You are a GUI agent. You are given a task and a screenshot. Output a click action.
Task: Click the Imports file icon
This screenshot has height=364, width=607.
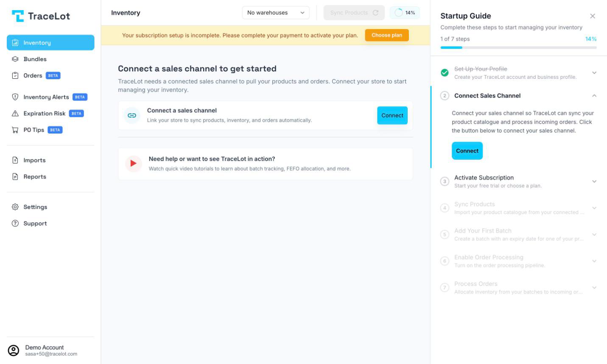click(15, 160)
